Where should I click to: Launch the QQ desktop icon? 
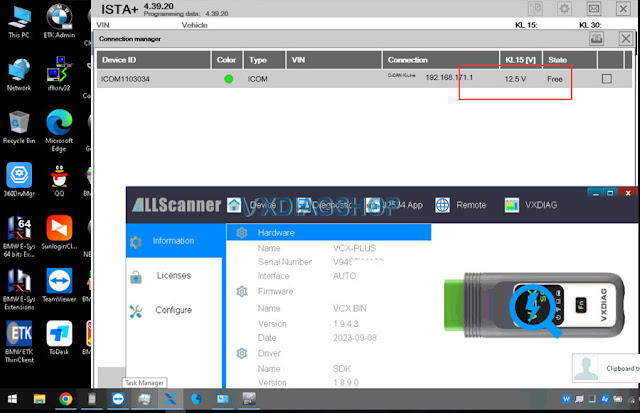pos(59,180)
